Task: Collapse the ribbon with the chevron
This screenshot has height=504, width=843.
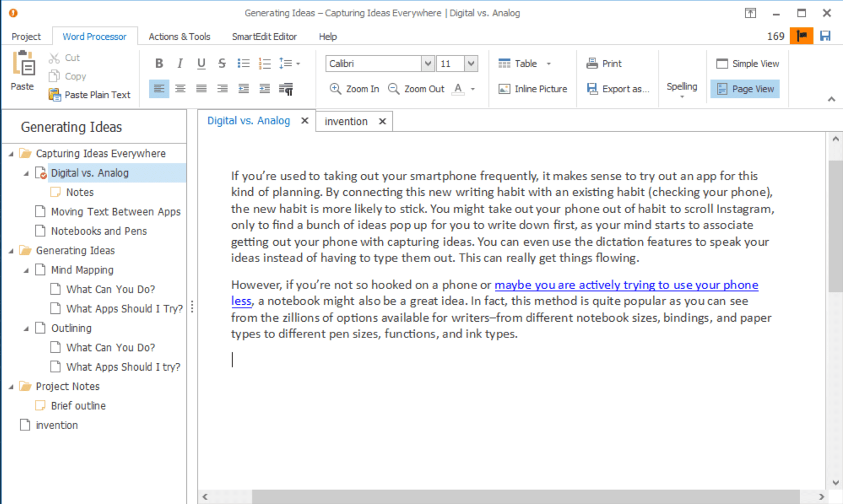Action: point(831,99)
